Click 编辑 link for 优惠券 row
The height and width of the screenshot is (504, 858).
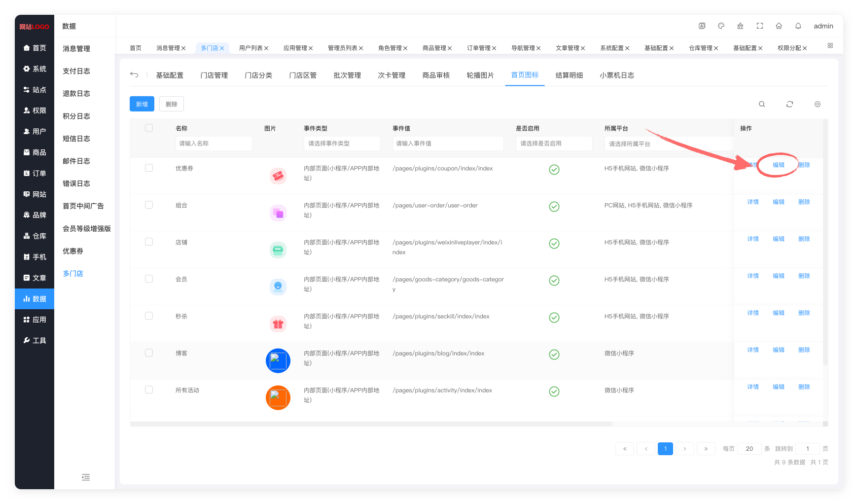coord(778,165)
